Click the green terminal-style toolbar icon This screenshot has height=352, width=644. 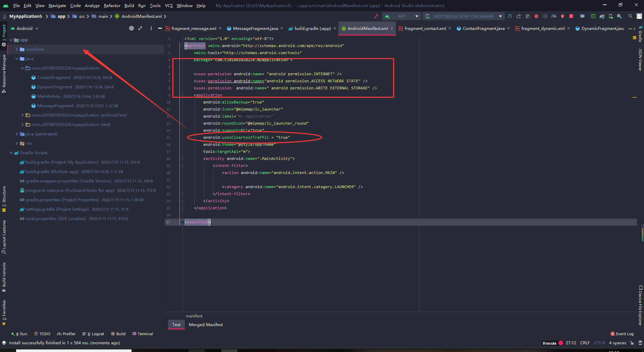click(x=593, y=16)
